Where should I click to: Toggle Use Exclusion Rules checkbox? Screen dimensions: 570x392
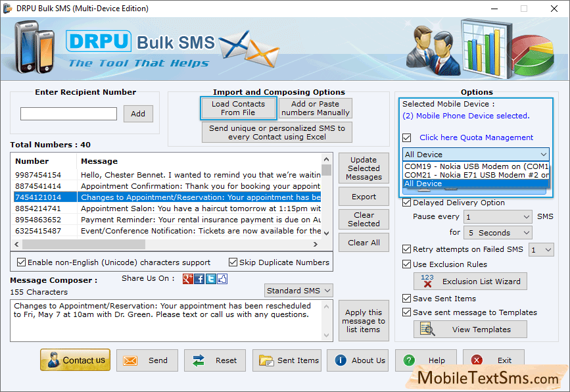[x=407, y=264]
